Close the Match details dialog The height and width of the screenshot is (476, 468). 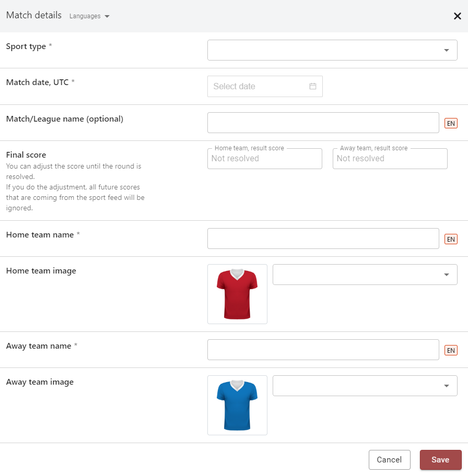pos(457,16)
